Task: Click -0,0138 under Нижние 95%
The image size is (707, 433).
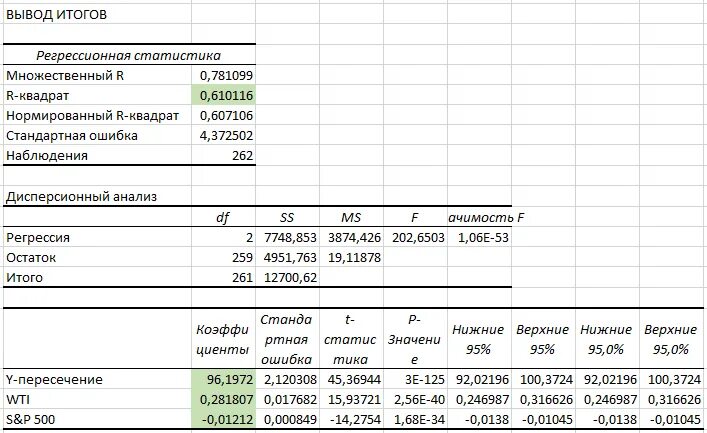Action: [x=487, y=419]
